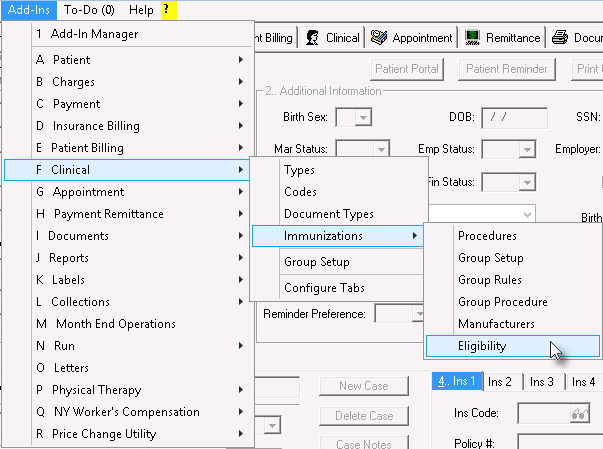The image size is (603, 449).
Task: Expand the Emp Status dropdown
Action: [x=527, y=150]
